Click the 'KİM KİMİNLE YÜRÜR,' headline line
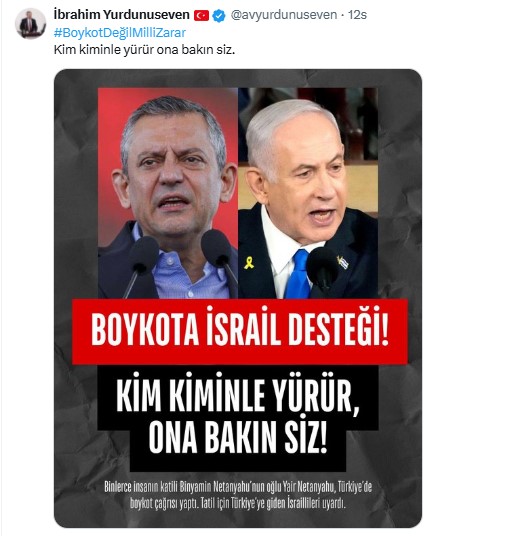The width and height of the screenshot is (508, 536). coord(238,396)
